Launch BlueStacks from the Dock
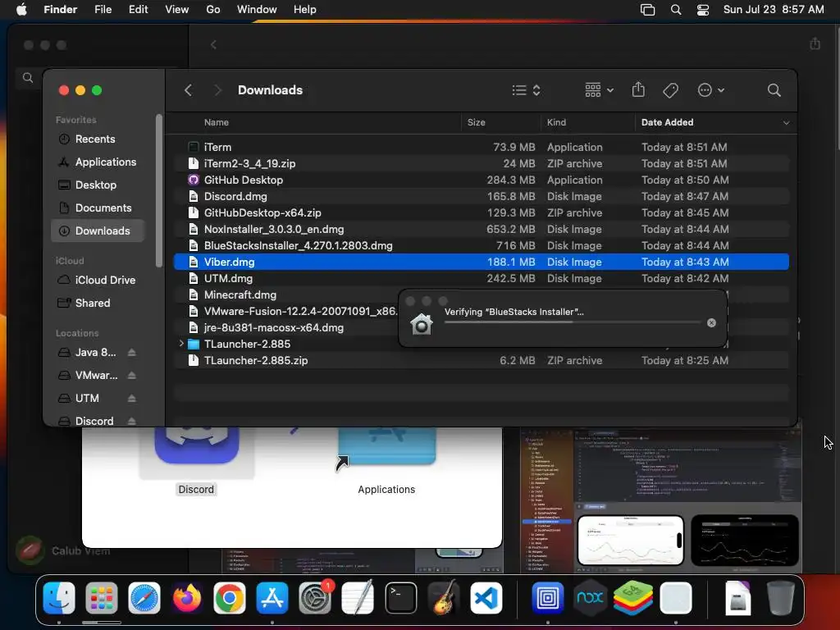Screen dimensions: 840x630 point(632,598)
